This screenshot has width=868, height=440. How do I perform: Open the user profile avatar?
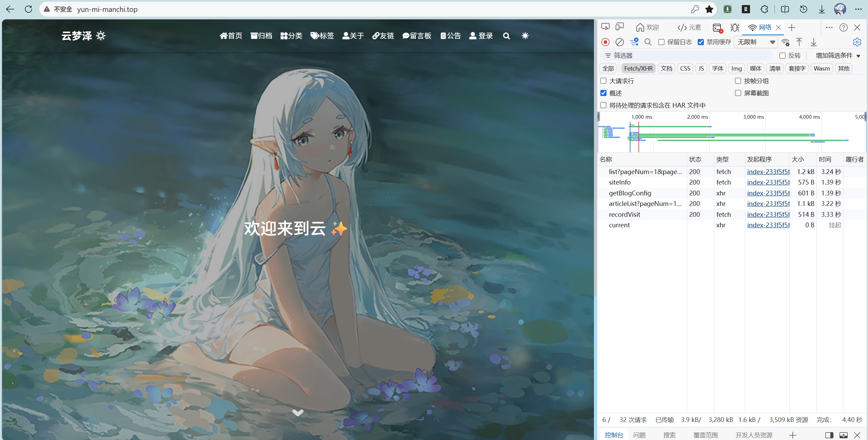[840, 9]
